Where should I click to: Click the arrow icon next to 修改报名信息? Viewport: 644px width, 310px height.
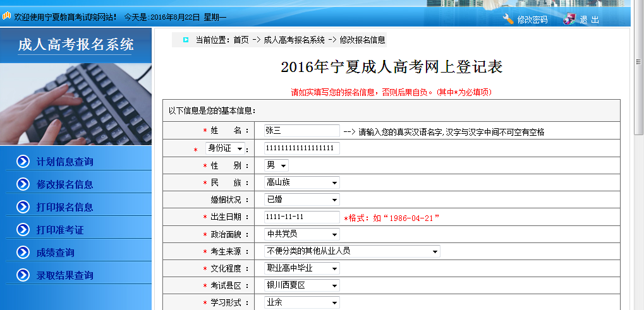pos(23,184)
